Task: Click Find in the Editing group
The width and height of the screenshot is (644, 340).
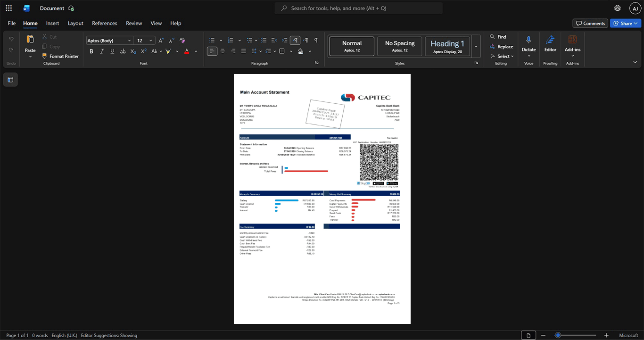Action: (498, 37)
